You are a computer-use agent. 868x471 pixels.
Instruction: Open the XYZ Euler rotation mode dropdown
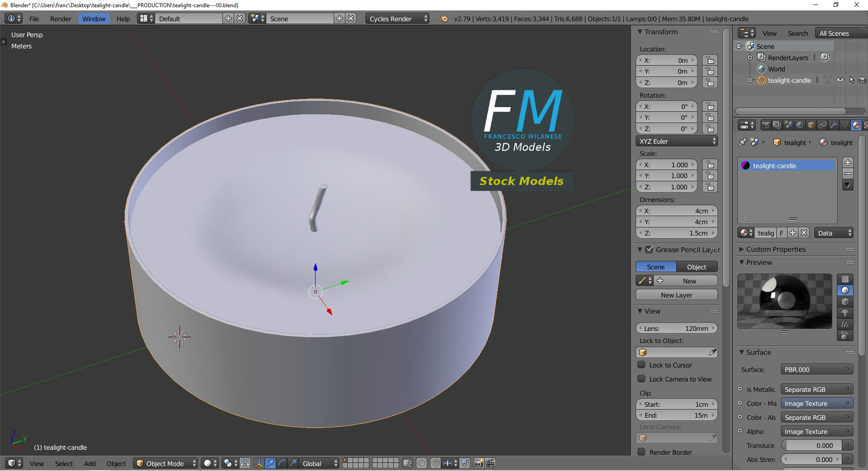point(677,141)
